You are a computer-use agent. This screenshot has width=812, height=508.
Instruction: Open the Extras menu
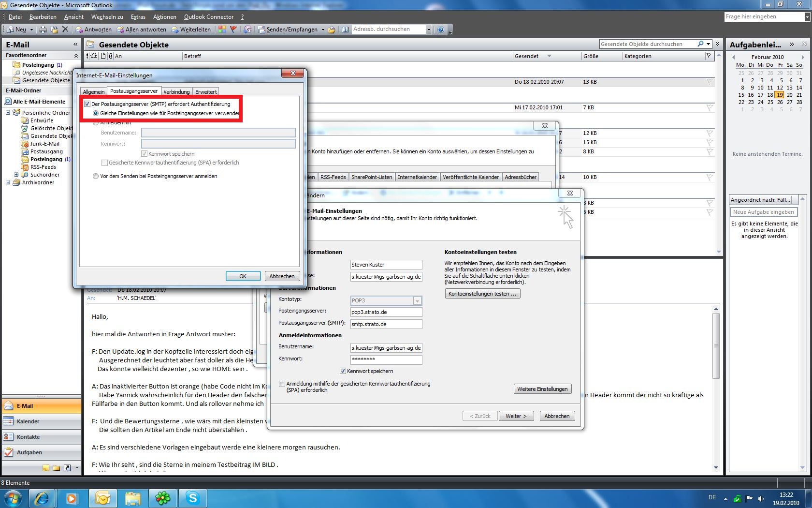(x=138, y=17)
